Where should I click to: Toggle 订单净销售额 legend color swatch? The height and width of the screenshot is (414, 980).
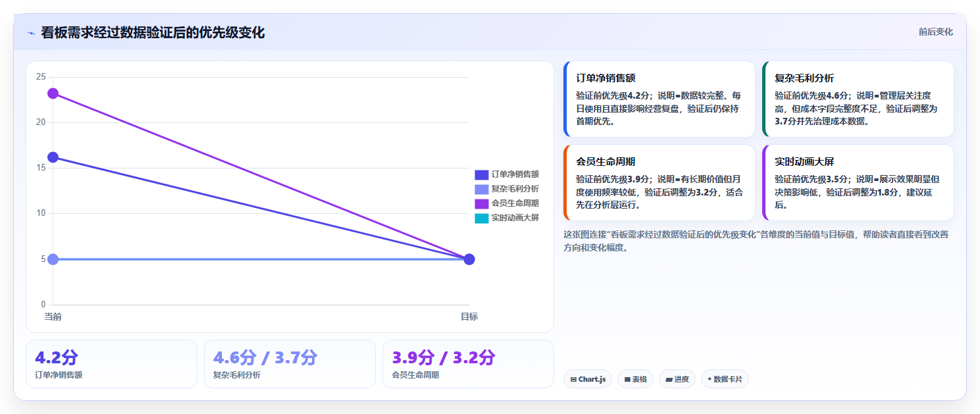pyautogui.click(x=482, y=174)
